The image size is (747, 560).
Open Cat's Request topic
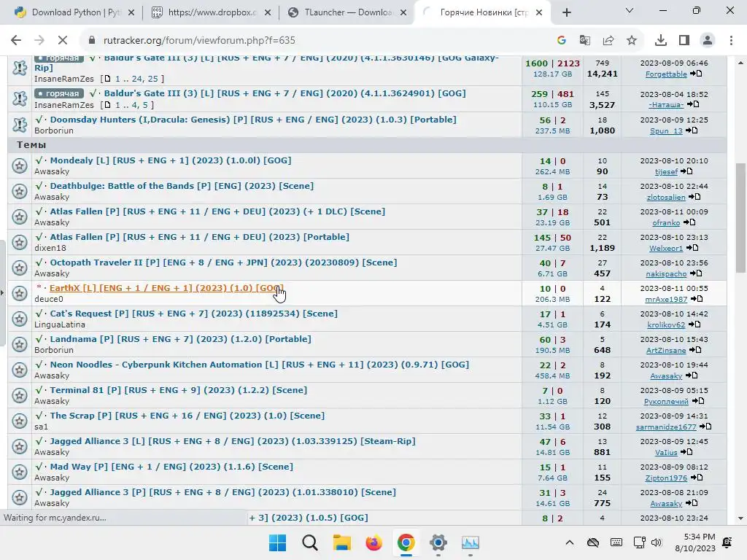point(193,314)
